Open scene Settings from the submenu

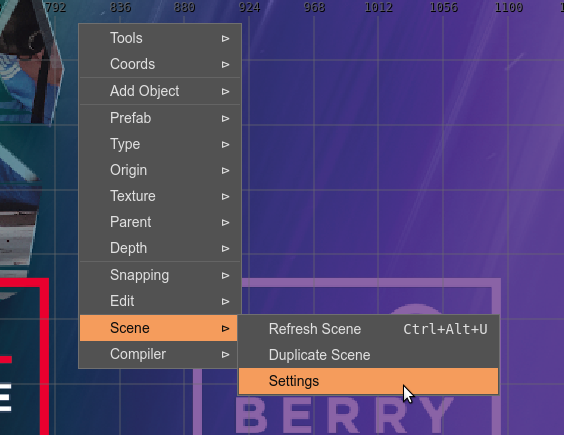[x=368, y=381]
